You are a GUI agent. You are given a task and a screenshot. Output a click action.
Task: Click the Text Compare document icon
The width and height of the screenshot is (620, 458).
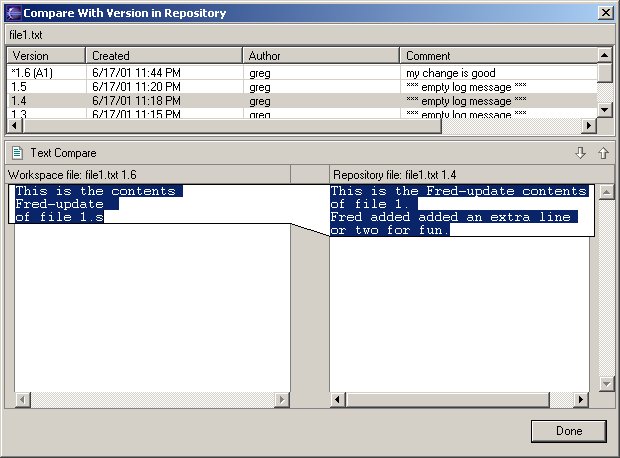pyautogui.click(x=17, y=153)
